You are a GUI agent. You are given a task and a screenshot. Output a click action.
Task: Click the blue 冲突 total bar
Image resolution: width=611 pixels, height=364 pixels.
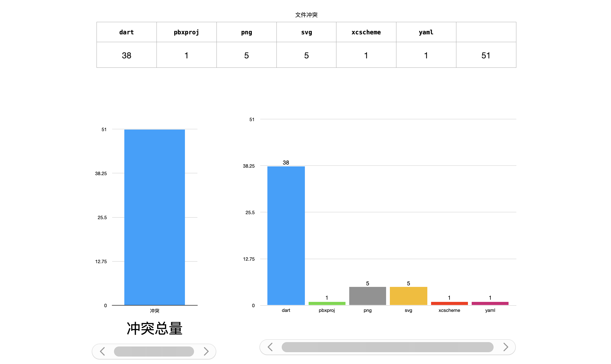point(155,217)
